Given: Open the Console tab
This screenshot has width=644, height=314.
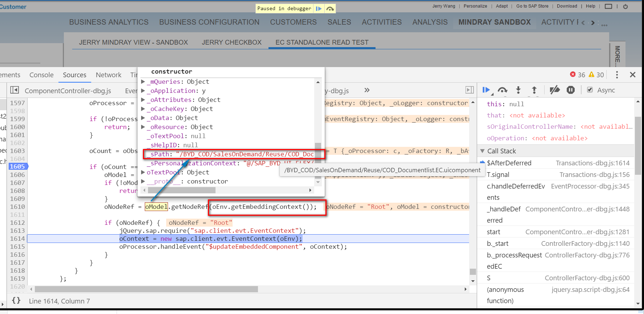Looking at the screenshot, I should [x=41, y=75].
